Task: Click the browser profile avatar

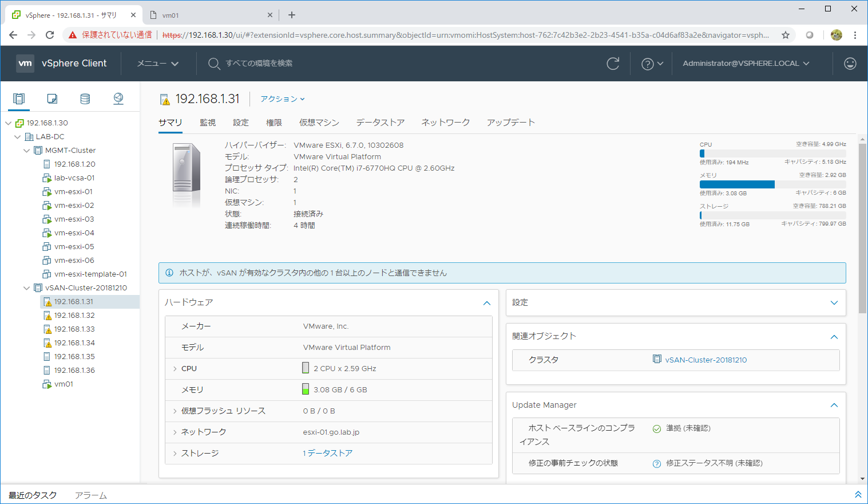Action: coord(837,35)
